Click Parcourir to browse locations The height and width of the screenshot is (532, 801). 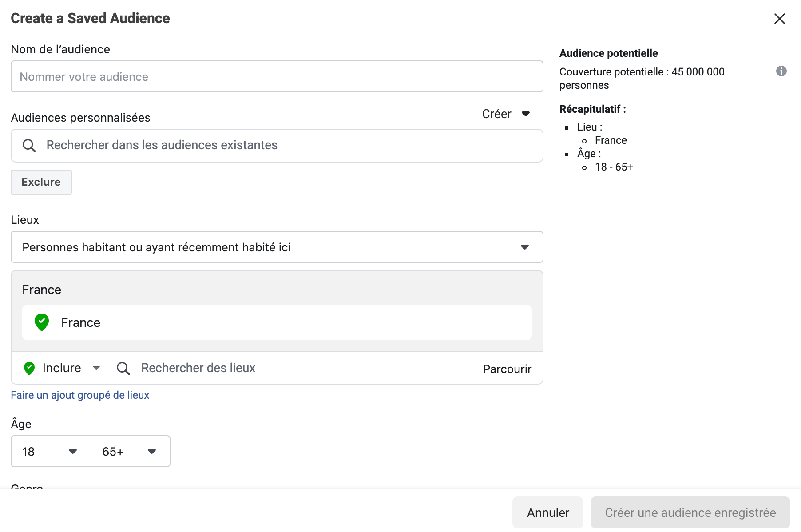[507, 369]
